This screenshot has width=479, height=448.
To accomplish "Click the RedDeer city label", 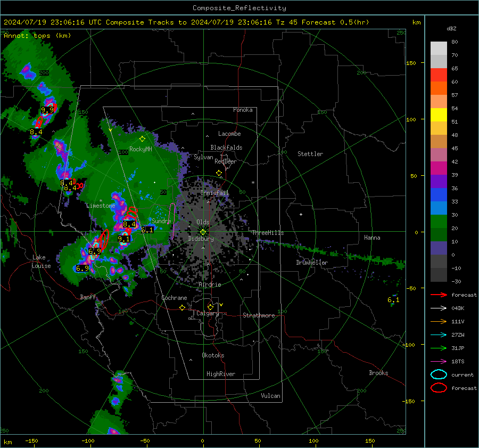I will tap(226, 161).
